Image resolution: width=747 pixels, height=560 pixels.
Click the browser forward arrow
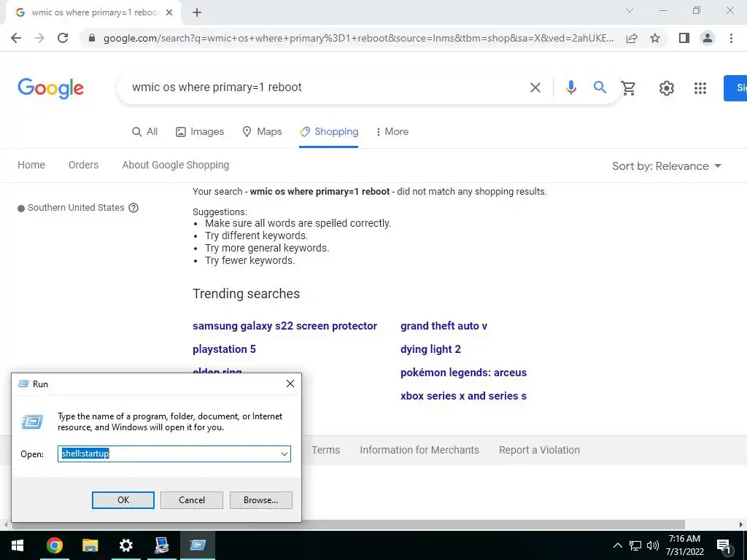point(39,38)
